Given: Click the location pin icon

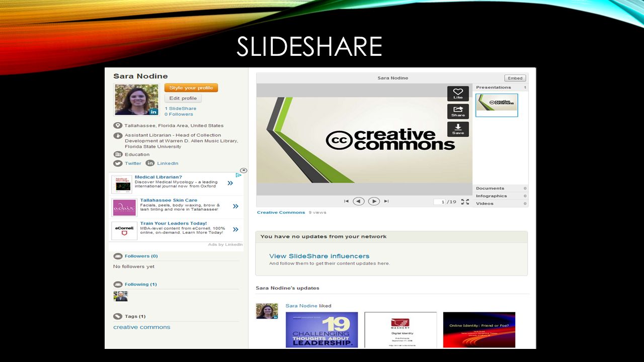Looking at the screenshot, I should point(118,126).
